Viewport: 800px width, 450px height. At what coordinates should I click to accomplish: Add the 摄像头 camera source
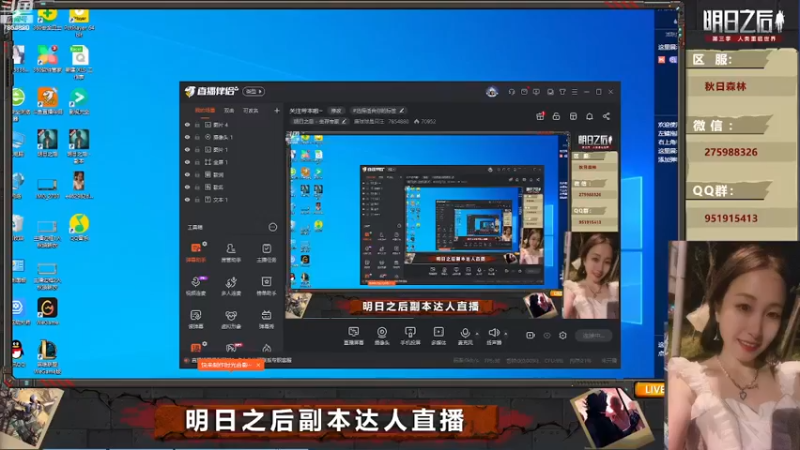[x=382, y=336]
